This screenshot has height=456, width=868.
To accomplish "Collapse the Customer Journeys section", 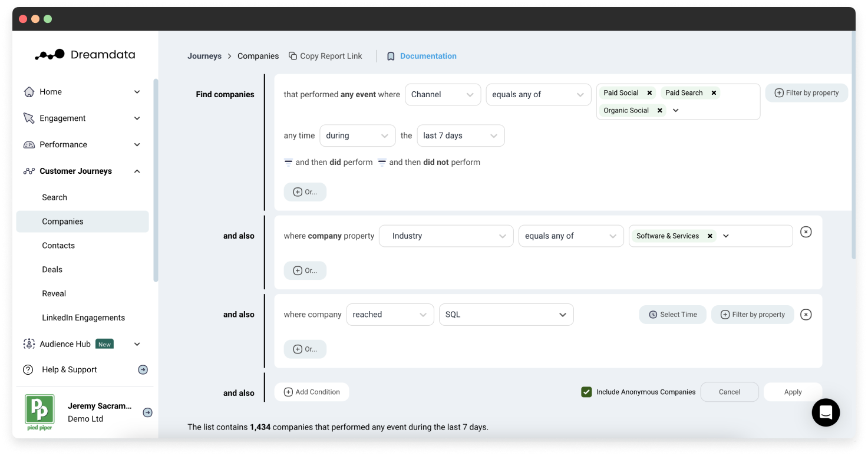I will 137,171.
